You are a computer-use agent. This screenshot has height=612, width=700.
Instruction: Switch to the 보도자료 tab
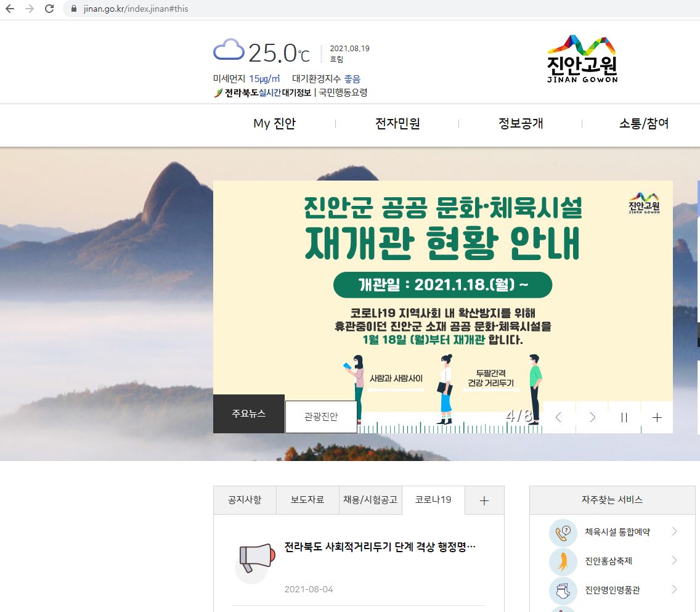click(307, 499)
